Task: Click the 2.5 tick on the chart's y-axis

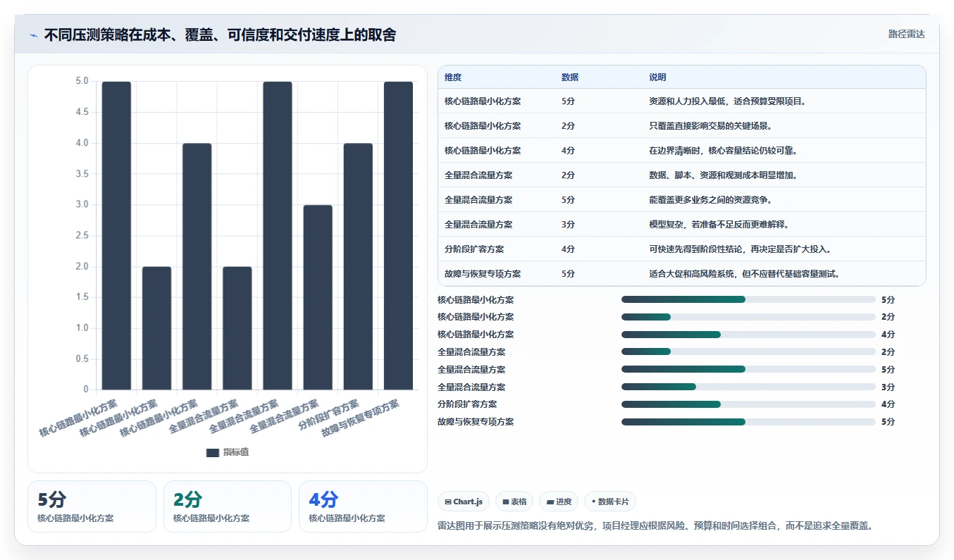Action: (82, 235)
